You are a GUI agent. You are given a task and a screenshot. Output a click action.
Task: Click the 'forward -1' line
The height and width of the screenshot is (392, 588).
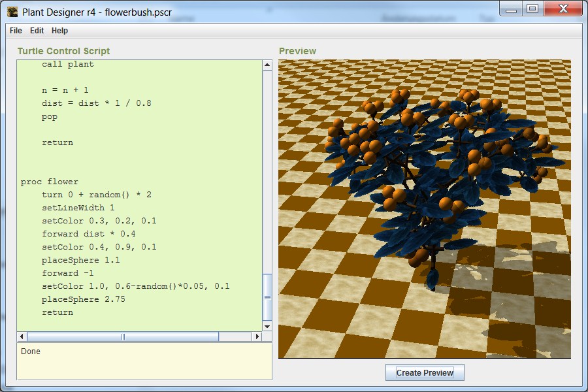[x=68, y=274]
